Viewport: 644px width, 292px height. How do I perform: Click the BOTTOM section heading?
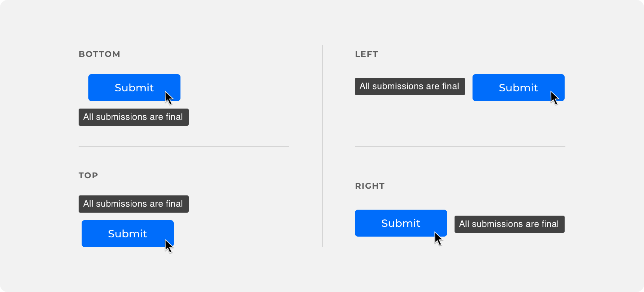click(100, 54)
